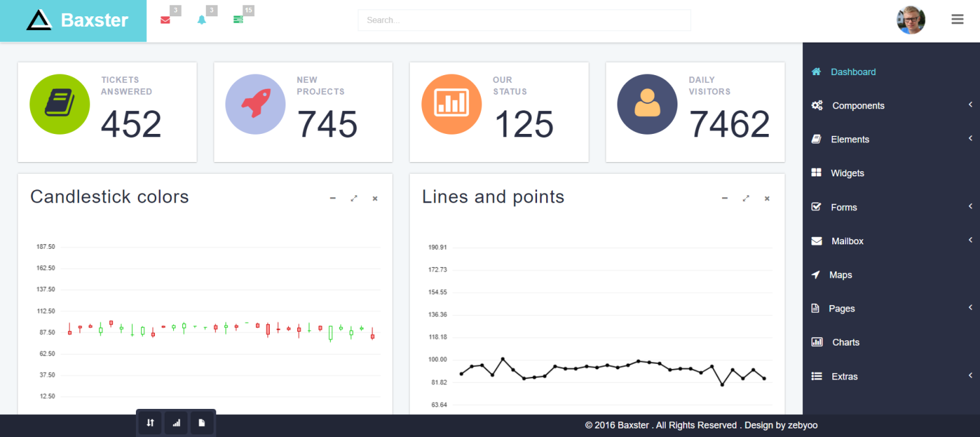This screenshot has height=437, width=980.
Task: Click the sort arrows icon in the bottom toolbar
Action: tap(149, 422)
